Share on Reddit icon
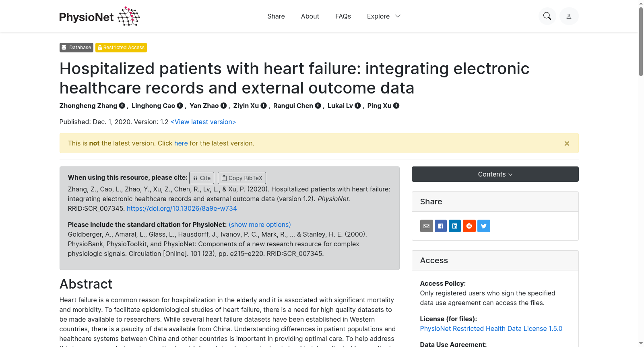The width and height of the screenshot is (644, 347). (469, 226)
